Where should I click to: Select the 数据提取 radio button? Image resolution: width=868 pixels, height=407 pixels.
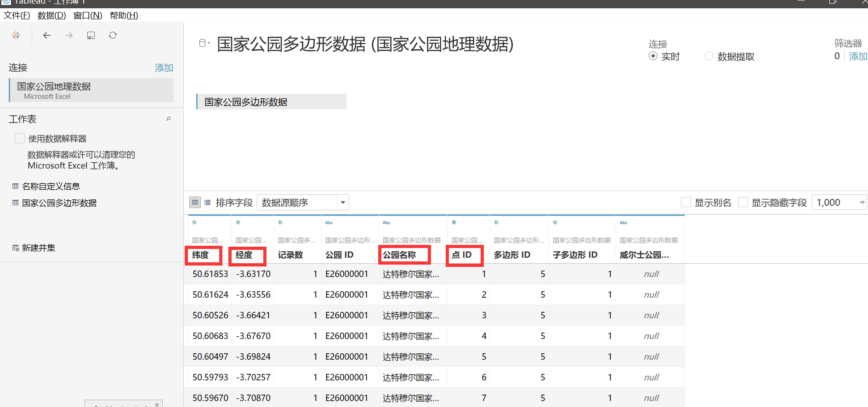coord(709,56)
